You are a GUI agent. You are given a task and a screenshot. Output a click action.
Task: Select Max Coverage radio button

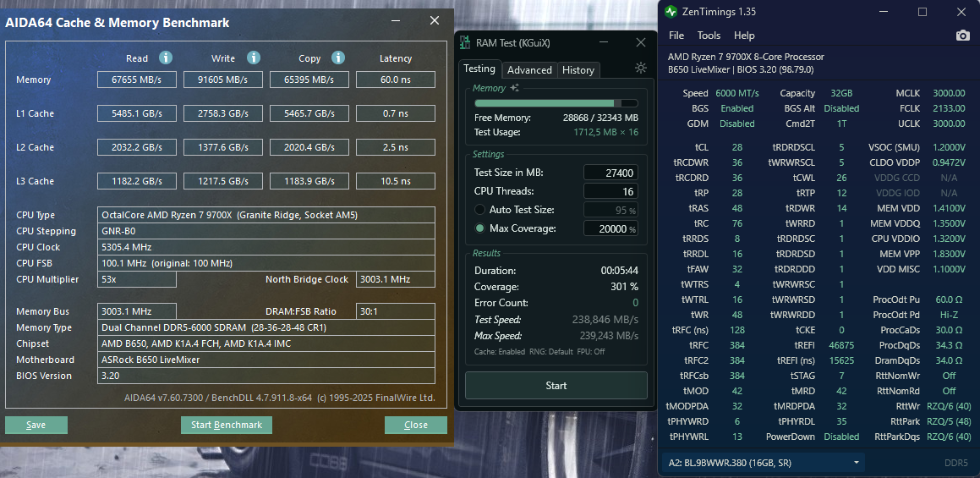pyautogui.click(x=480, y=228)
